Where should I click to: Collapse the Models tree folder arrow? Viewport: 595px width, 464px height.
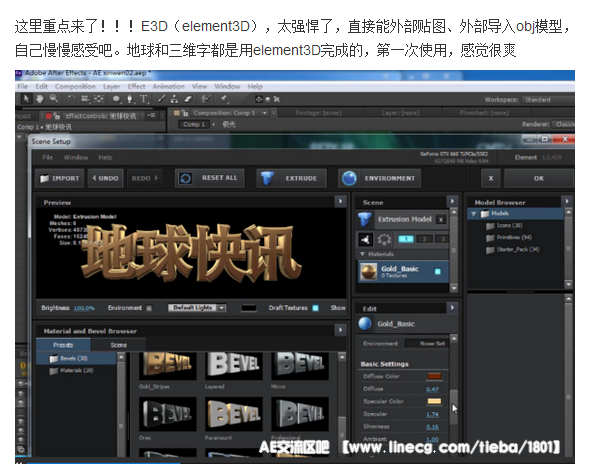click(474, 214)
